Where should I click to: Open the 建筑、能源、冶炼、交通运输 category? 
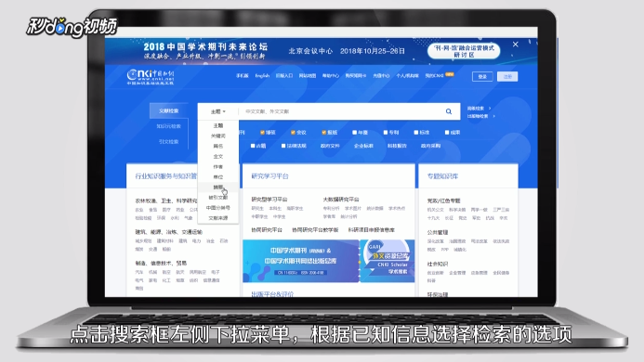click(168, 232)
